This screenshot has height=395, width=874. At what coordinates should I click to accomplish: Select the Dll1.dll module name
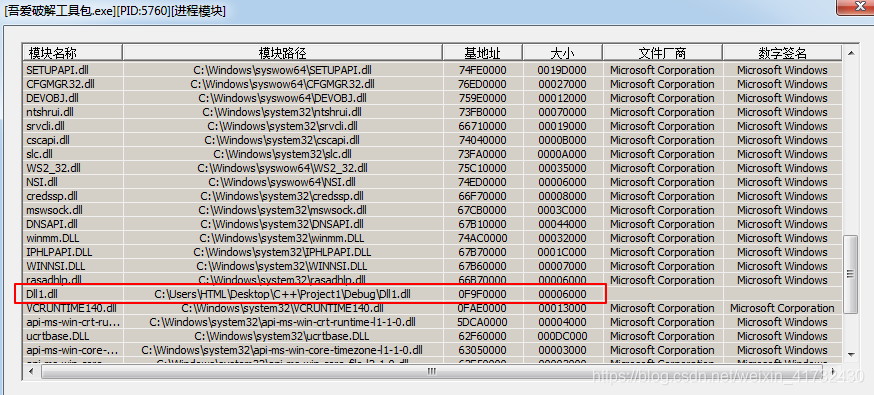(42, 294)
